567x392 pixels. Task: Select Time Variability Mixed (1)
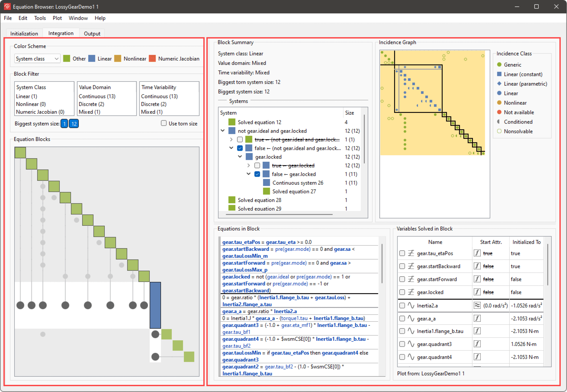click(152, 112)
